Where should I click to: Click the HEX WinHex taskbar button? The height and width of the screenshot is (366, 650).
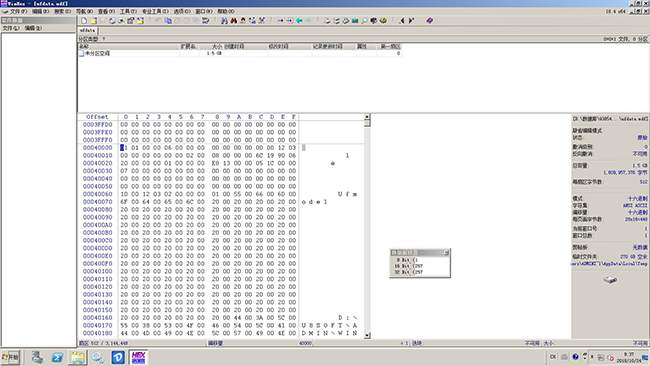(138, 357)
